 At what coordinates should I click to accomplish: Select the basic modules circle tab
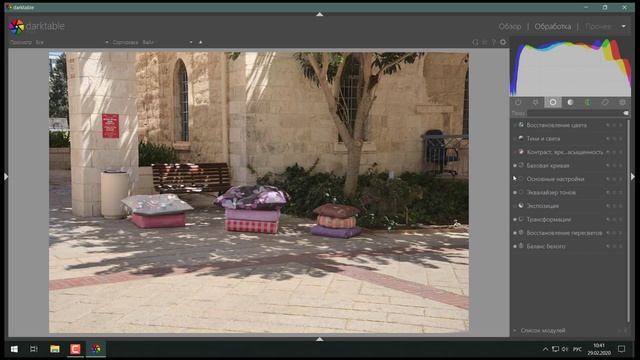pyautogui.click(x=553, y=102)
